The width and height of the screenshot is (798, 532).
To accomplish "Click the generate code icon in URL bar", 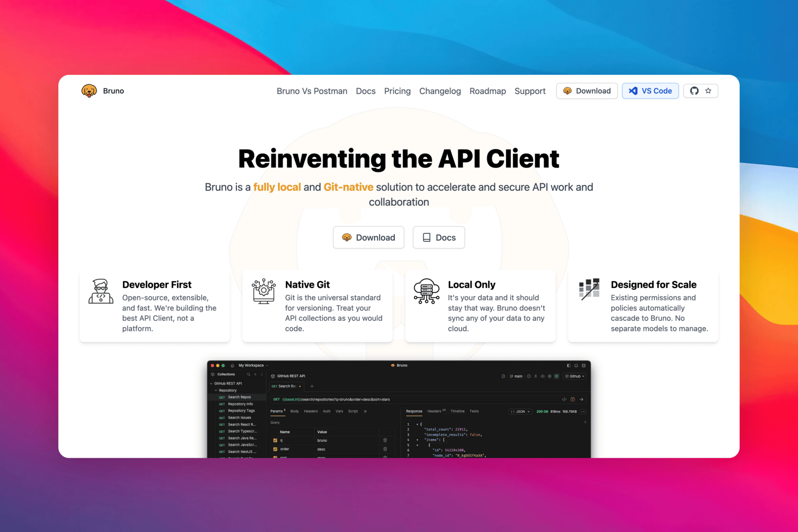I will (x=564, y=399).
